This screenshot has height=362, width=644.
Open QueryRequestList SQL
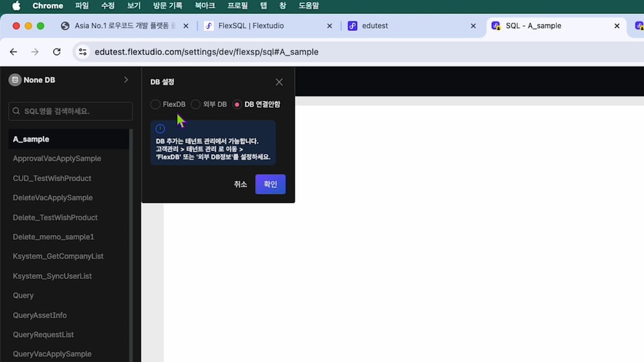click(43, 335)
